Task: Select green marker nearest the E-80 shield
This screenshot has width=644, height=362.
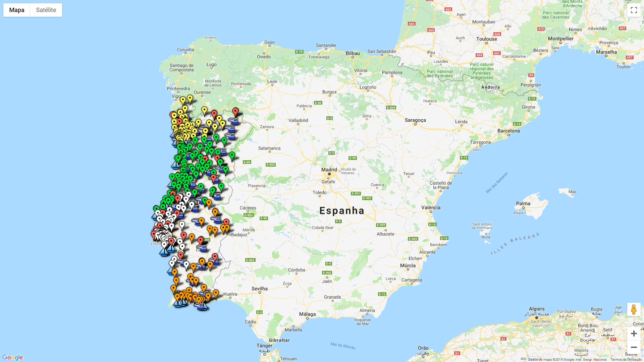Action: coord(232,156)
